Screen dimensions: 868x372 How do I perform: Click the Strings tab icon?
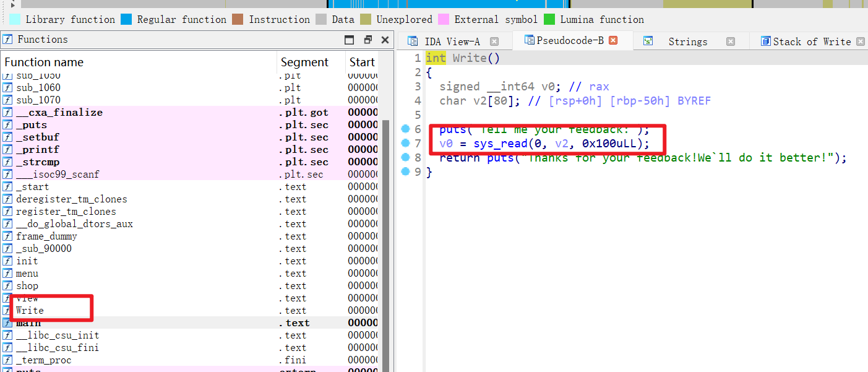tap(648, 41)
